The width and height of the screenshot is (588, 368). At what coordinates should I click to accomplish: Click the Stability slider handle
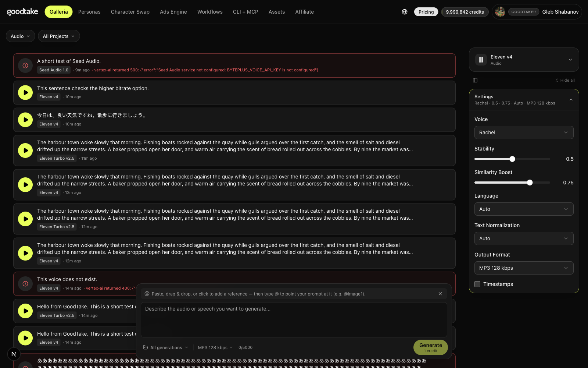[512, 159]
